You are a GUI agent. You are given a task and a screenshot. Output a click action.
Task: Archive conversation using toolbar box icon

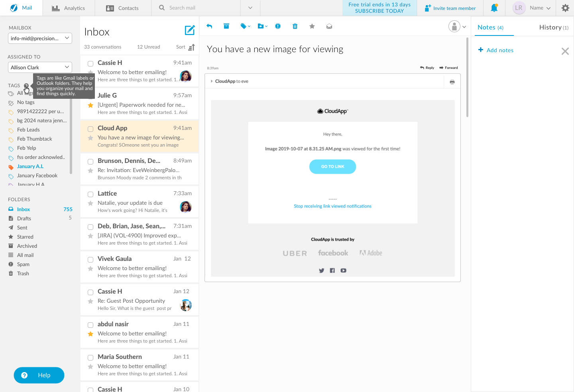pyautogui.click(x=226, y=26)
